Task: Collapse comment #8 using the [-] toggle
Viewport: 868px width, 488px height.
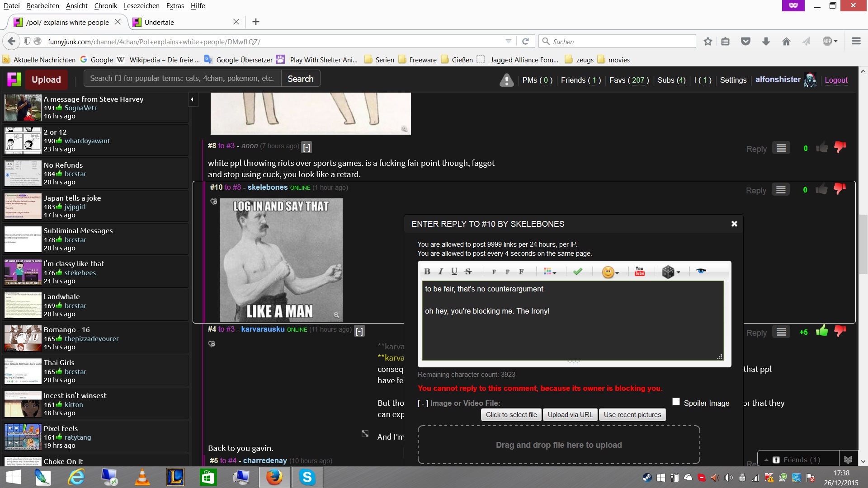Action: pos(307,147)
